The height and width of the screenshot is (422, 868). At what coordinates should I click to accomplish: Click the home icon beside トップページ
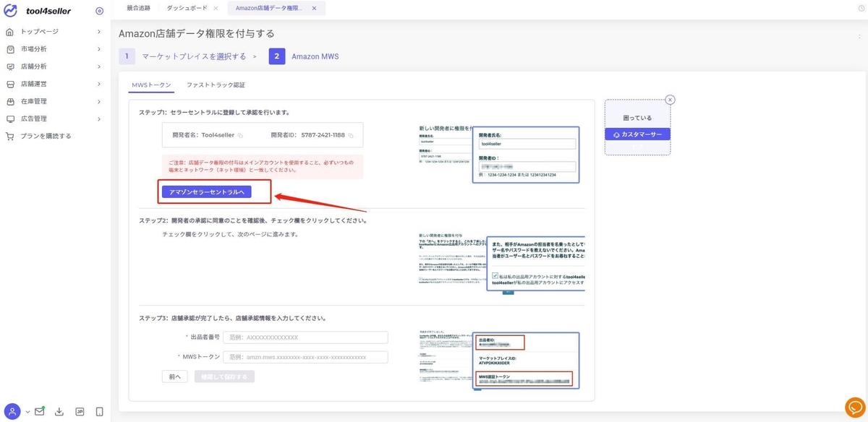(10, 32)
